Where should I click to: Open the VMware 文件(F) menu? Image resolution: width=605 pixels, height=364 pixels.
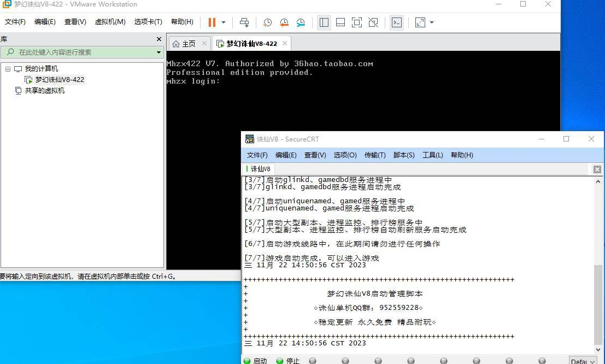click(x=15, y=22)
